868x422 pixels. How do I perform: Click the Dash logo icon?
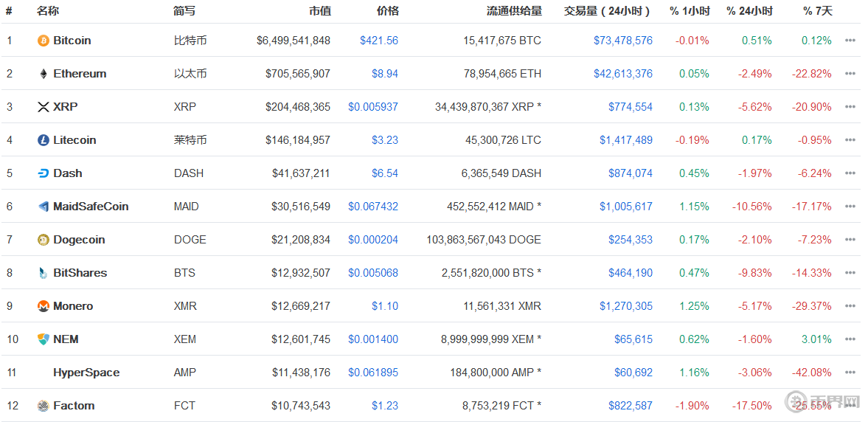coord(44,173)
